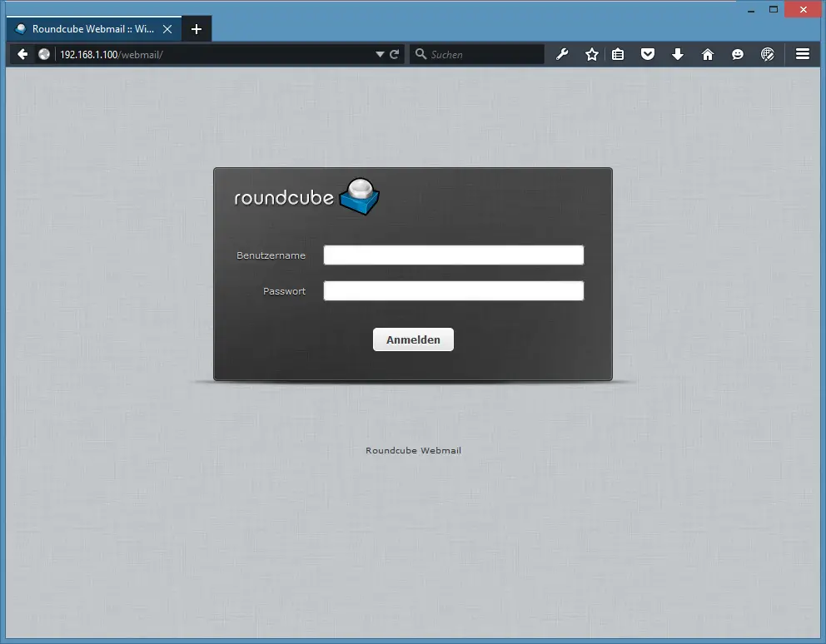Open a new tab with plus button
The width and height of the screenshot is (826, 644).
pos(197,29)
